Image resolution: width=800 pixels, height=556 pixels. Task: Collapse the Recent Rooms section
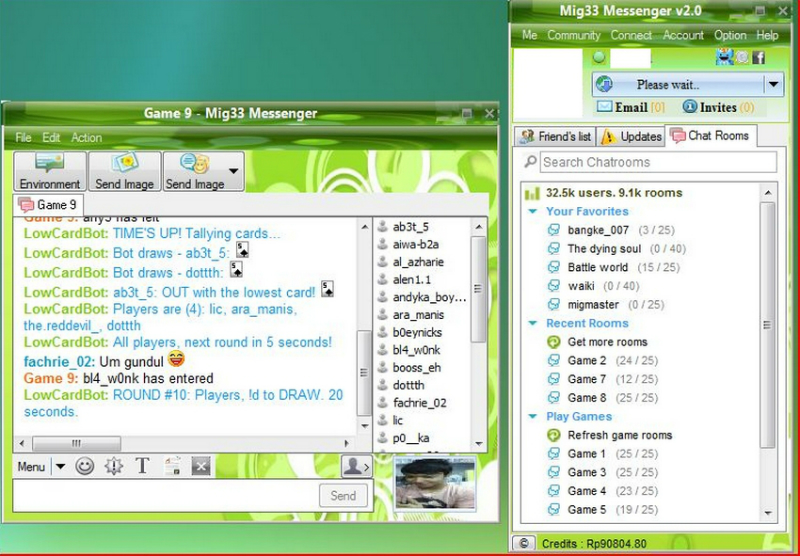(x=533, y=324)
